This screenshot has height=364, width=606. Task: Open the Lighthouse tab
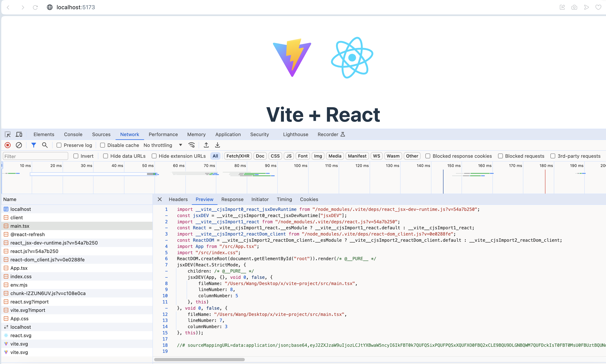[x=296, y=134]
